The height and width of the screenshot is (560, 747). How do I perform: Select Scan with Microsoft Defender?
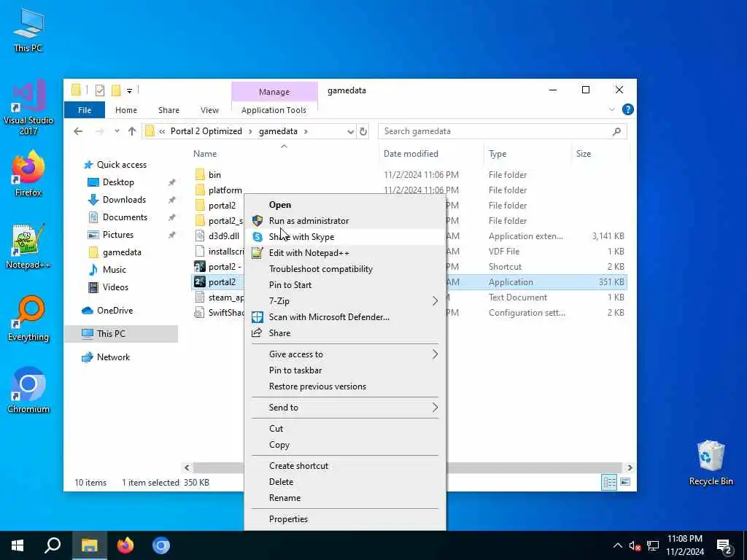coord(345,317)
